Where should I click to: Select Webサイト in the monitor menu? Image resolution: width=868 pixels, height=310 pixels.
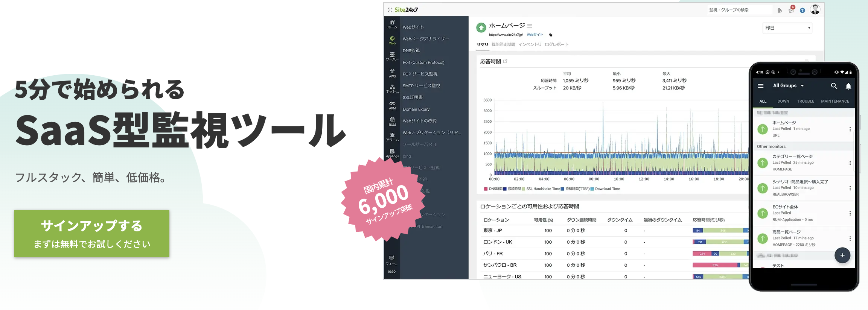pos(413,27)
